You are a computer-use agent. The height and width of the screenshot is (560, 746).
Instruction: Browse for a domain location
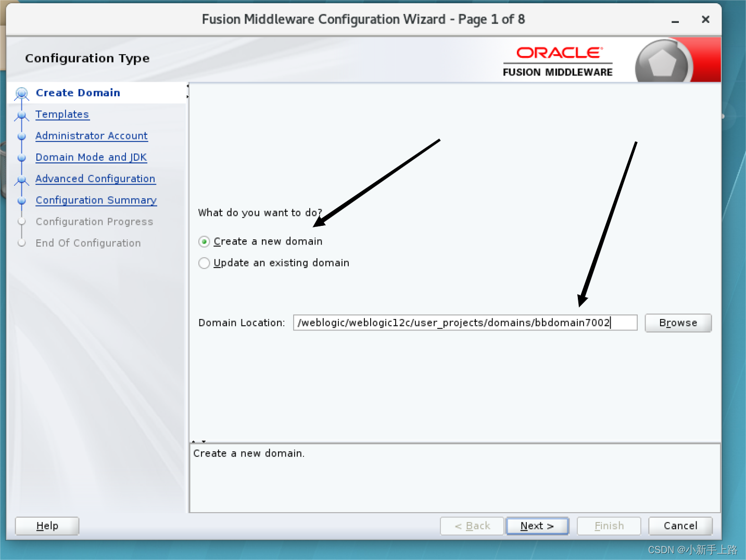pos(678,323)
